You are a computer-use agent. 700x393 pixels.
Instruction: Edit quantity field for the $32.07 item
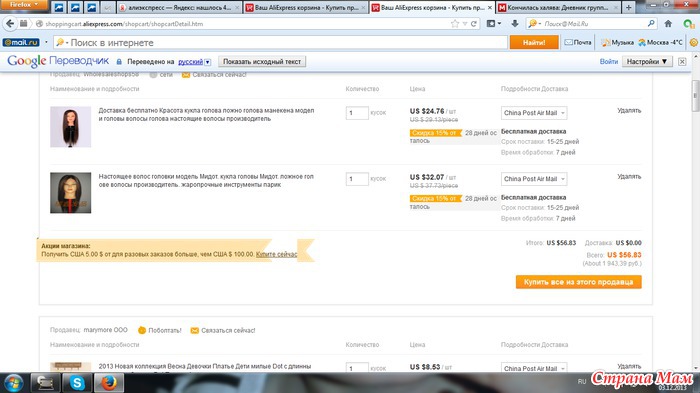[x=357, y=179]
